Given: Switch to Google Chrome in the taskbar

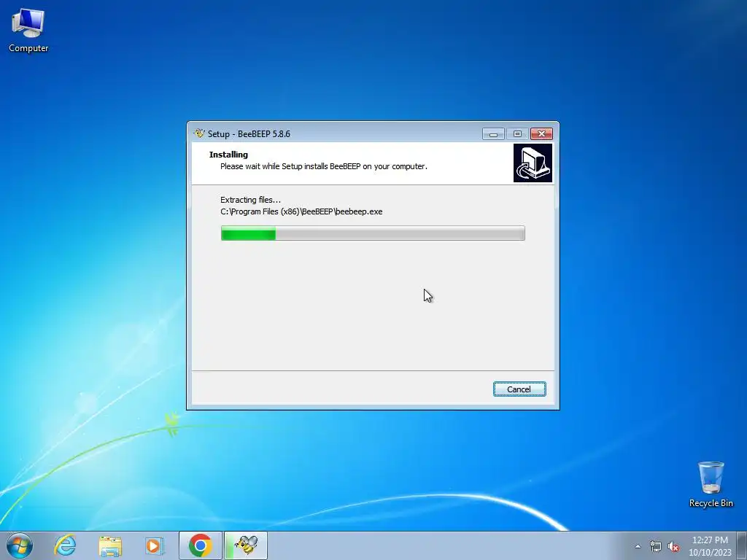Looking at the screenshot, I should tap(200, 545).
